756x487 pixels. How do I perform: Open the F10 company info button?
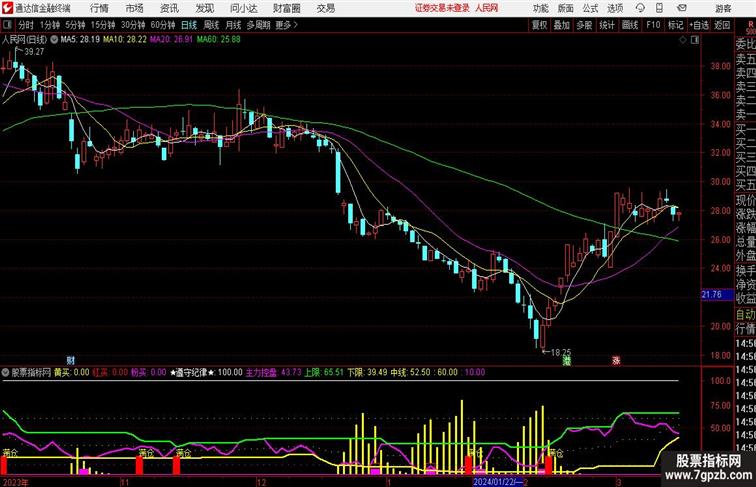653,25
